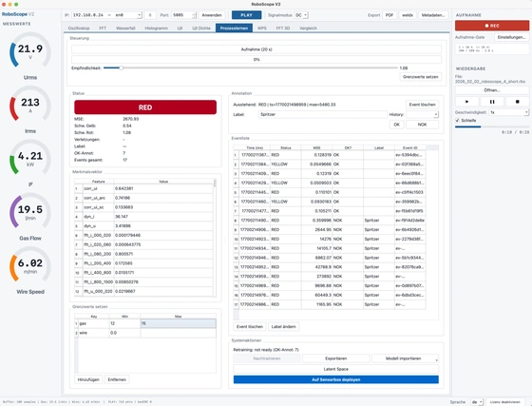532x406 pixels.
Task: Click the MSE column header in Eventliste
Action: click(316, 147)
